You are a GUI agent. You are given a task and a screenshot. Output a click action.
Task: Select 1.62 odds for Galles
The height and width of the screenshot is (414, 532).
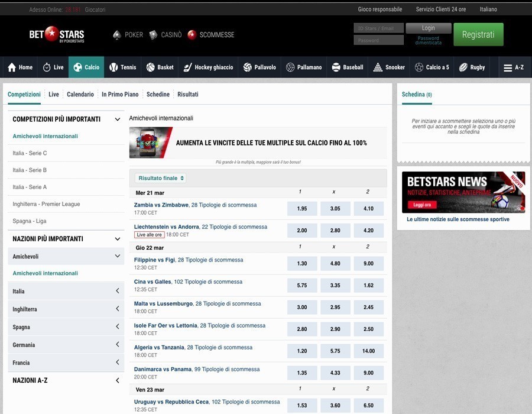pos(368,286)
